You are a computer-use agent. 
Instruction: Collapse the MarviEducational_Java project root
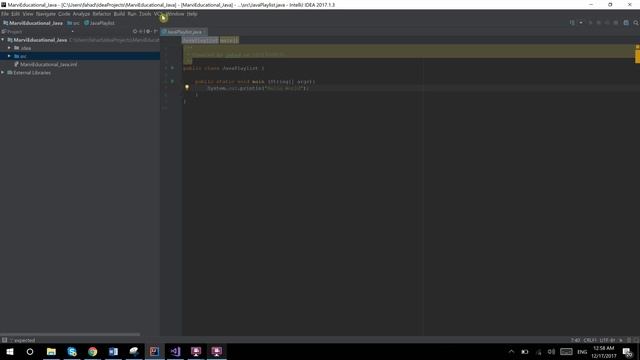coord(3,40)
